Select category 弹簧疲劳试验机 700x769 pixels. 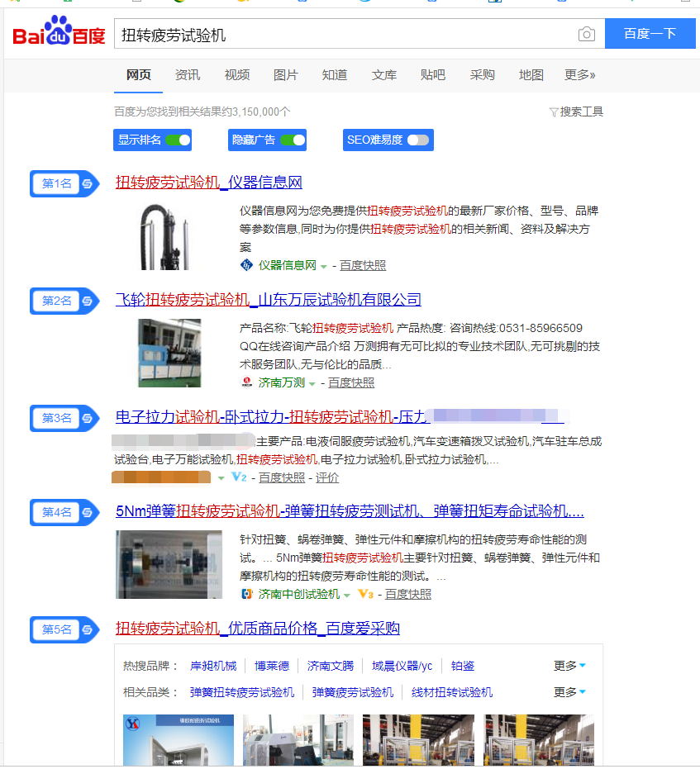tap(353, 692)
